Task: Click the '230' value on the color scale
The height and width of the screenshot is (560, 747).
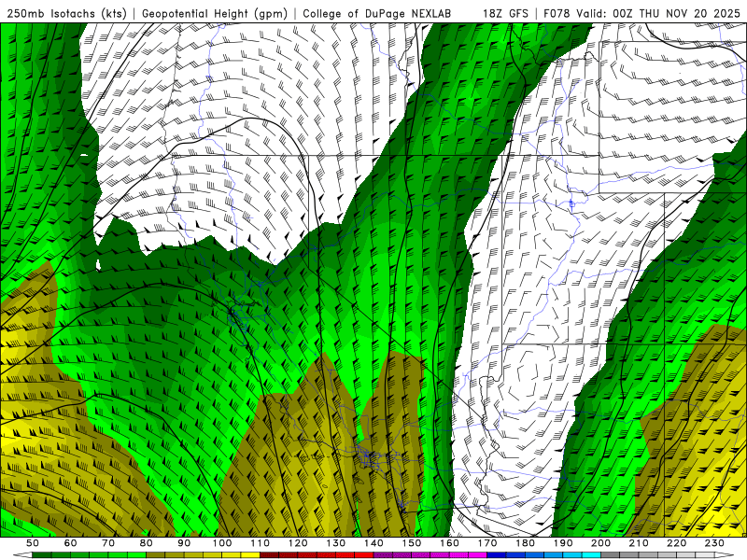Action: (x=715, y=543)
